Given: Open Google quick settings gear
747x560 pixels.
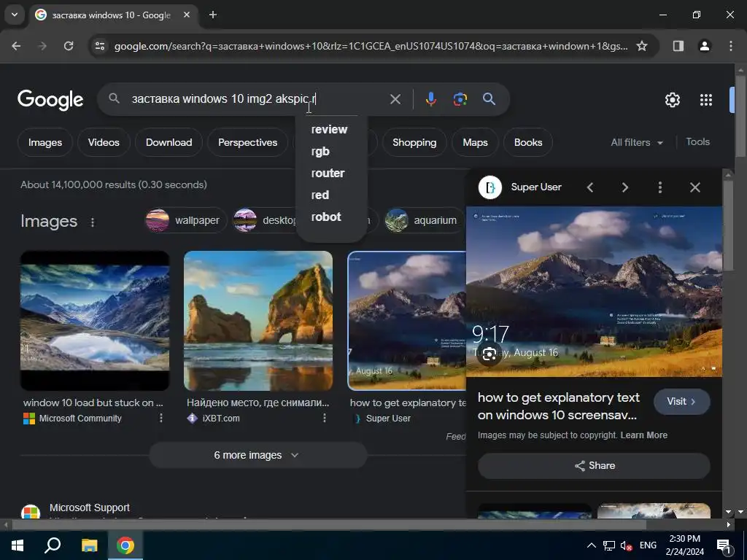Looking at the screenshot, I should [672, 100].
